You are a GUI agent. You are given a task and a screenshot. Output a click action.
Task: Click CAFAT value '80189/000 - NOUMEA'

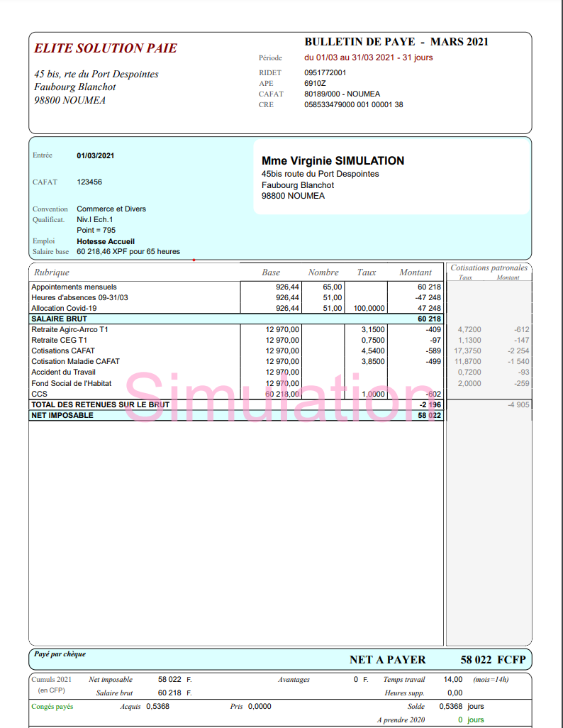pos(342,94)
